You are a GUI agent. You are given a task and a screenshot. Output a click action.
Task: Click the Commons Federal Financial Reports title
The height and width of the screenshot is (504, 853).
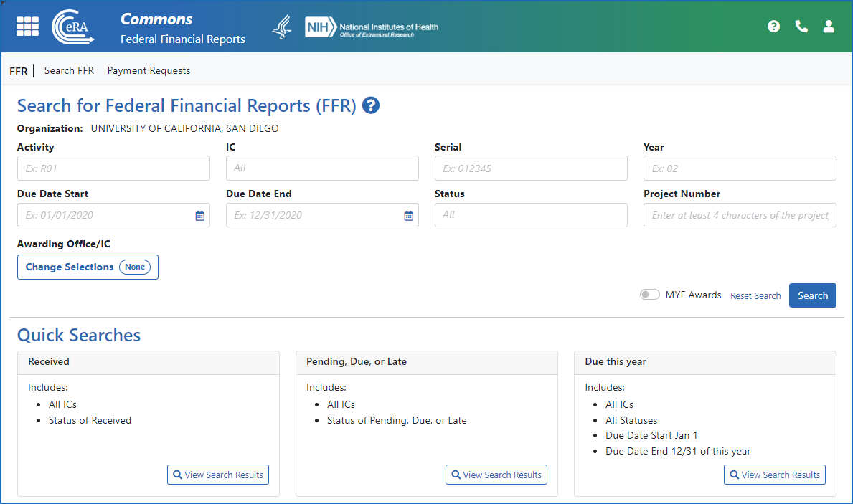tap(183, 29)
